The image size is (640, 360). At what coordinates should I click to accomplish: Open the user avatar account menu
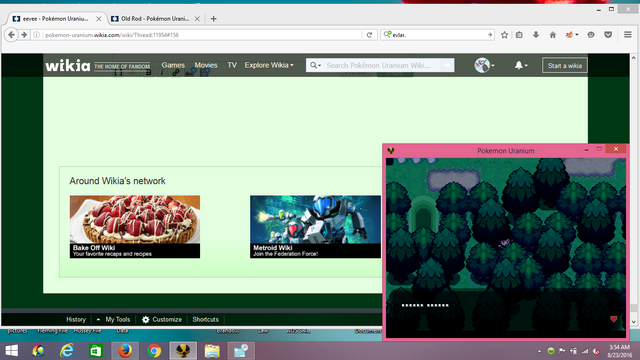pos(484,65)
